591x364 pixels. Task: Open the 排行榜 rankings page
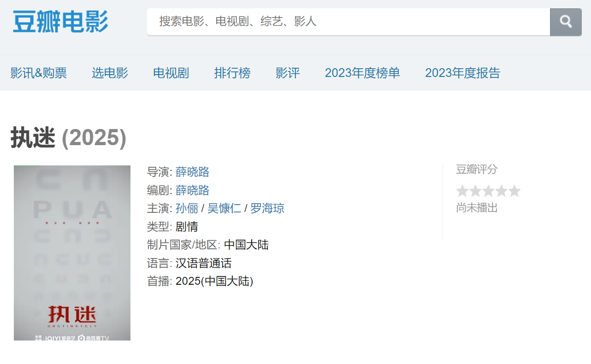[x=232, y=73]
